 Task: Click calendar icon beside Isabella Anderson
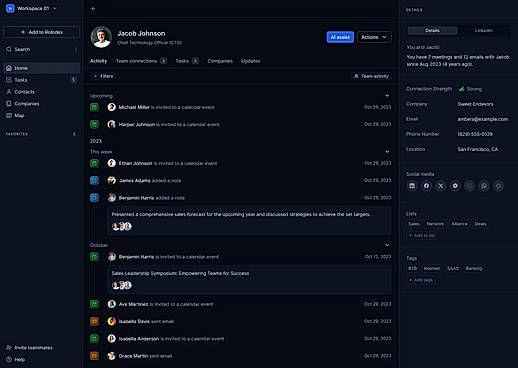94,339
